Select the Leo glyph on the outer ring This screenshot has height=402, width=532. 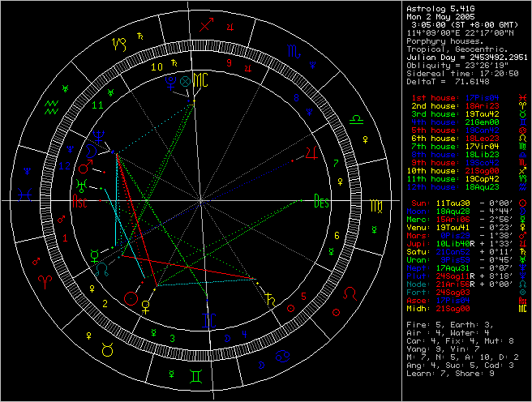[351, 291]
